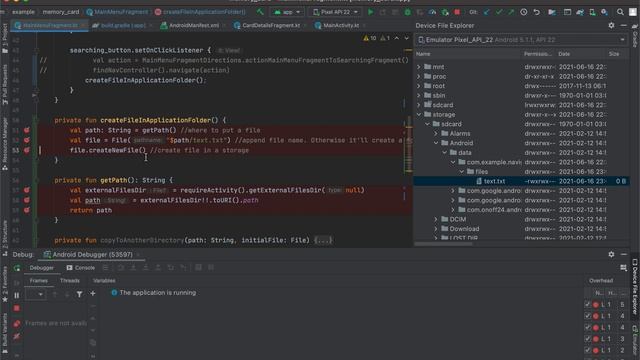Push commits with Git arrow icon
Image resolution: width=640 pixels, height=360 pixels.
coord(511,12)
